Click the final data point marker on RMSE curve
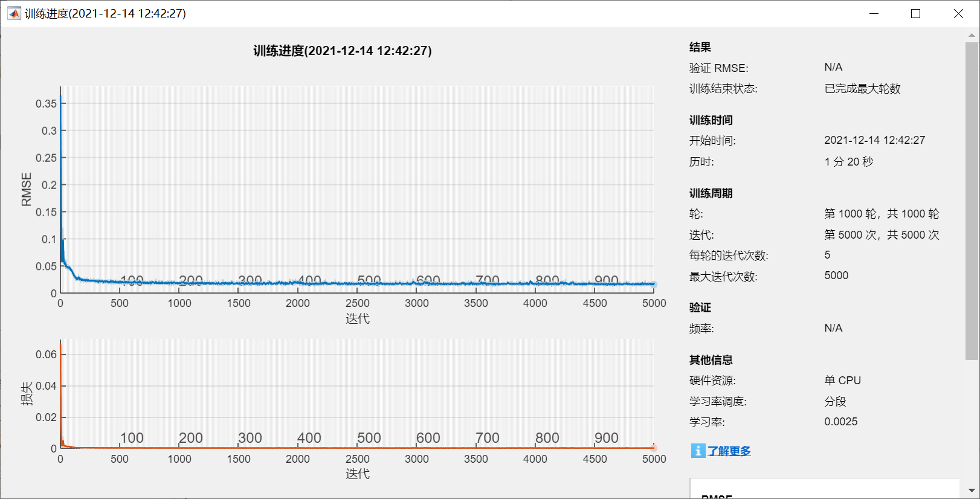The image size is (980, 499). coord(654,284)
